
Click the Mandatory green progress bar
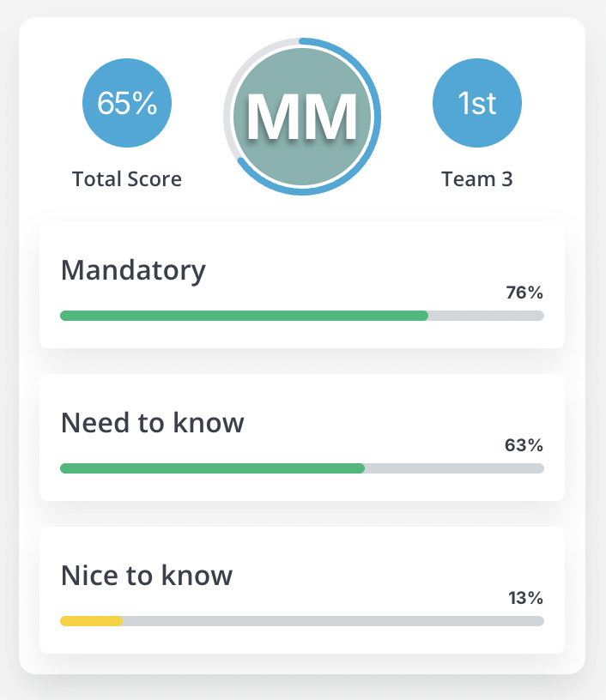click(x=245, y=316)
